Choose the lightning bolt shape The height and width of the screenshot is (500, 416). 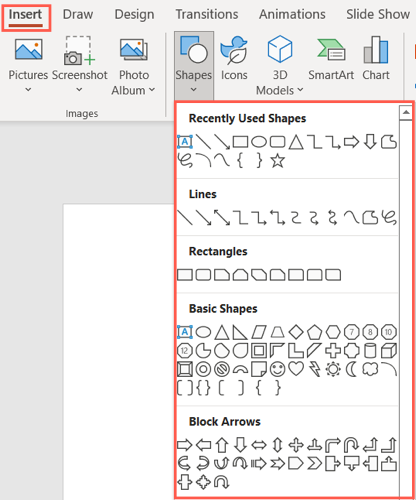[314, 369]
